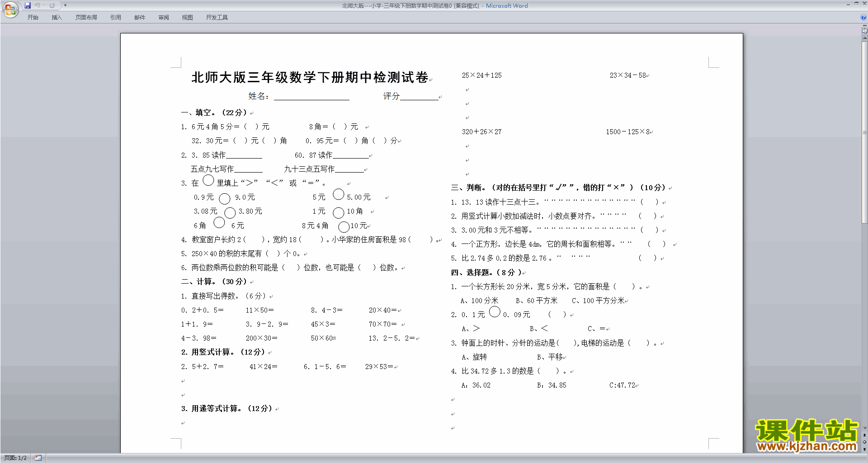
Task: Click the scrollbar up arrow
Action: pos(865,38)
